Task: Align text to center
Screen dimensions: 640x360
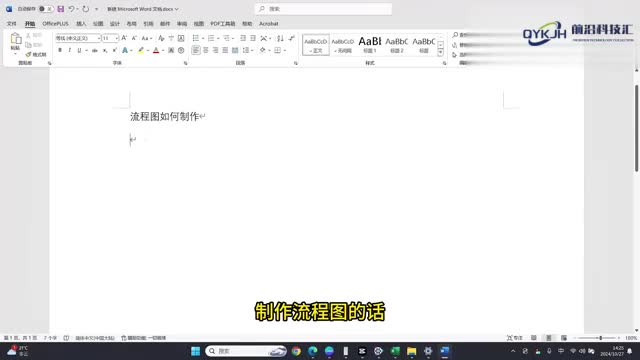Action: click(206, 50)
